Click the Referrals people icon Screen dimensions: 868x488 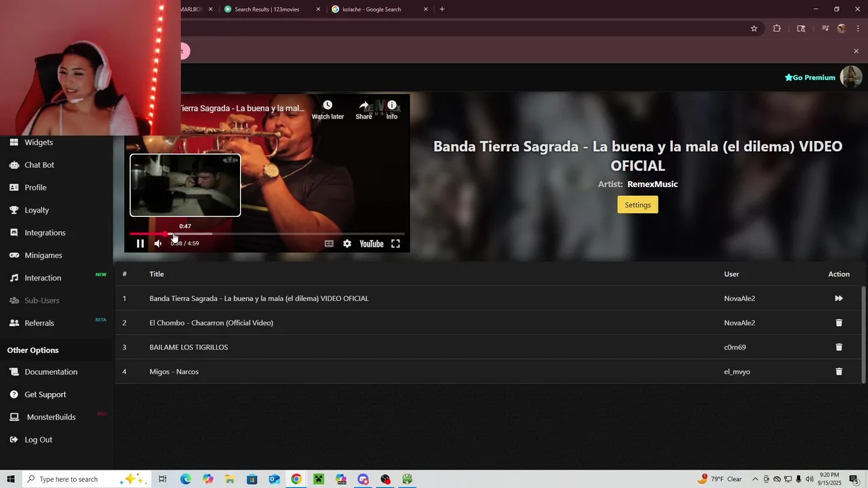pos(14,323)
